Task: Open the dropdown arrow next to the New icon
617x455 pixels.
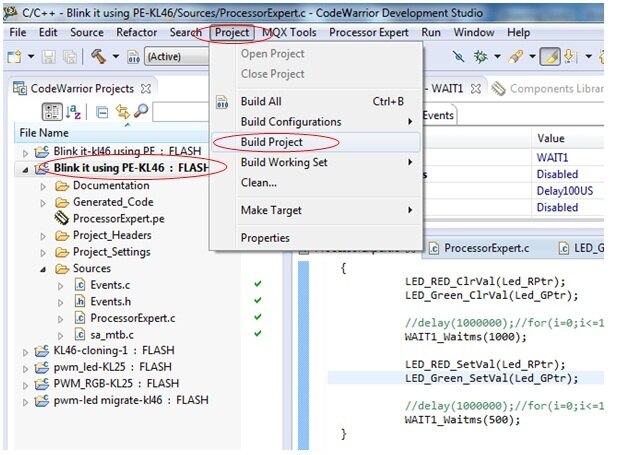Action: click(31, 57)
